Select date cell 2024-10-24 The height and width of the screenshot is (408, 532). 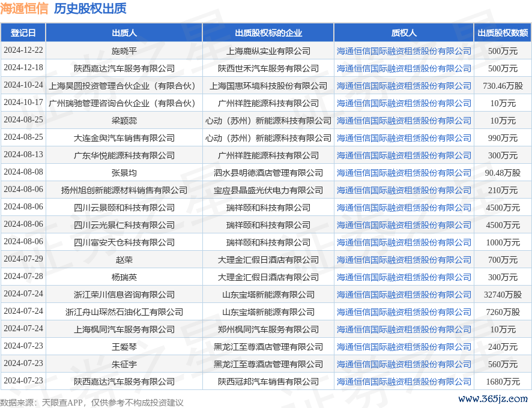23,85
